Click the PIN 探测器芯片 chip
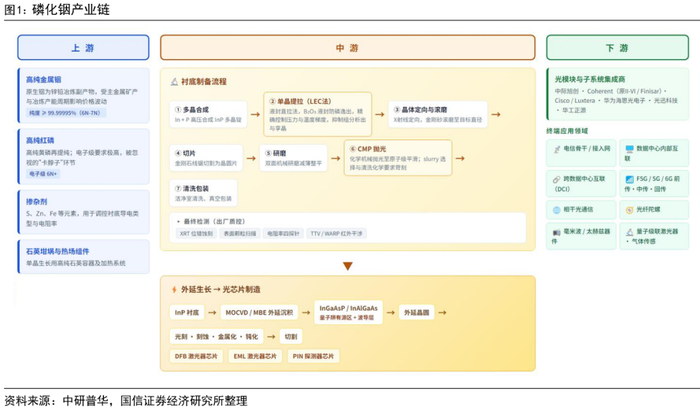700x410 pixels. (313, 356)
